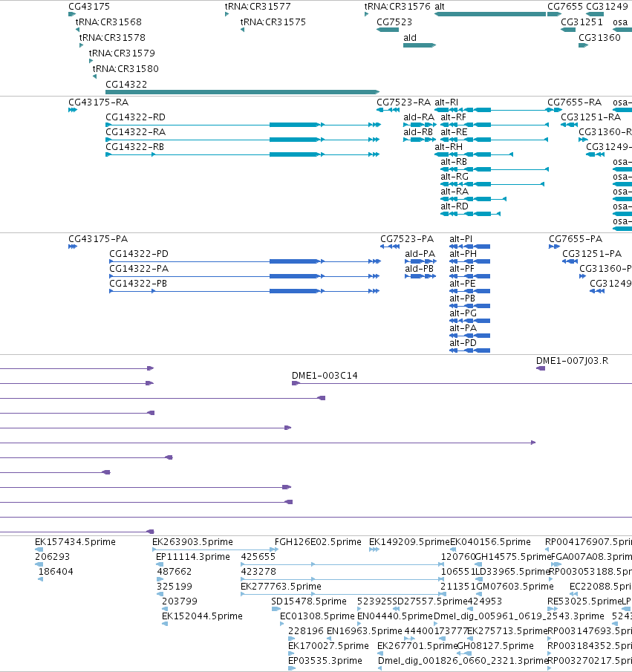Image resolution: width=632 pixels, height=672 pixels.
Task: Select tRNA:CR31579 feature label
Action: (x=122, y=53)
